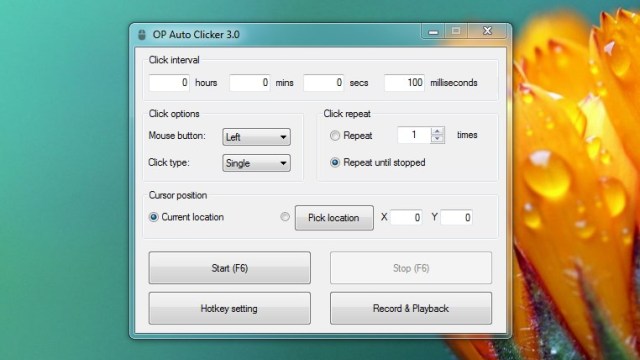
Task: Open Hotkey setting
Action: click(x=229, y=308)
